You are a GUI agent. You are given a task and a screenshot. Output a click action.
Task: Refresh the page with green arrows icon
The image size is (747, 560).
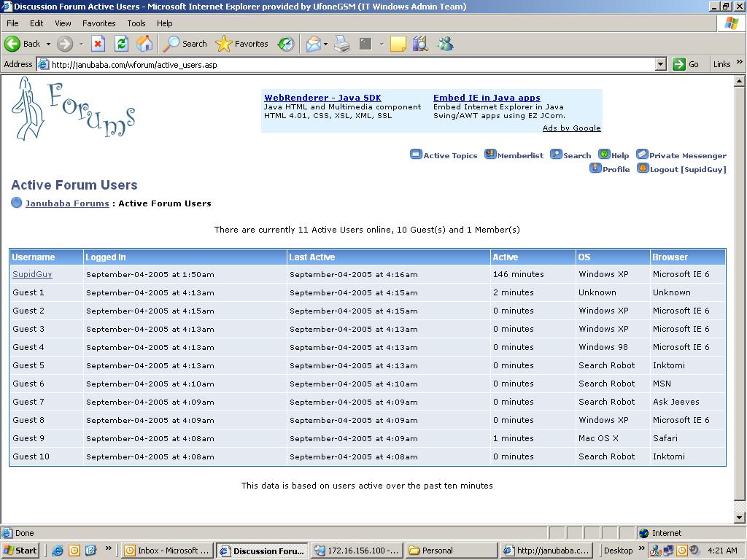click(122, 44)
